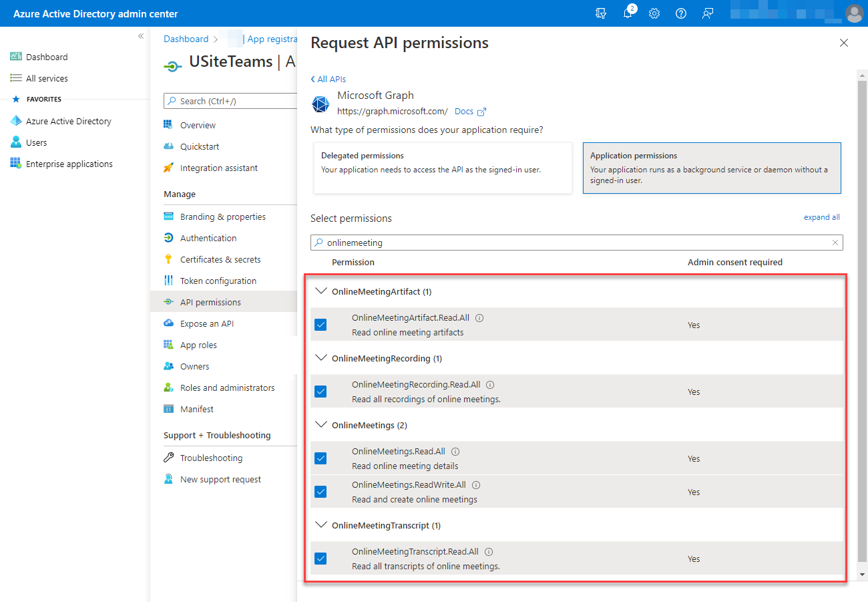Click expand all permissions link
Screen dimensions: 868x602
pos(822,217)
